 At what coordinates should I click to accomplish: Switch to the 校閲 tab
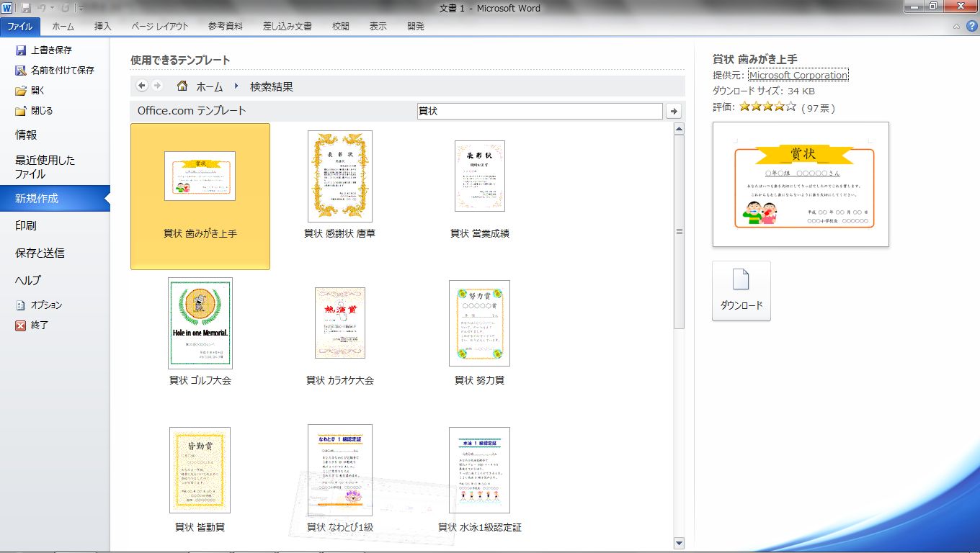point(340,27)
